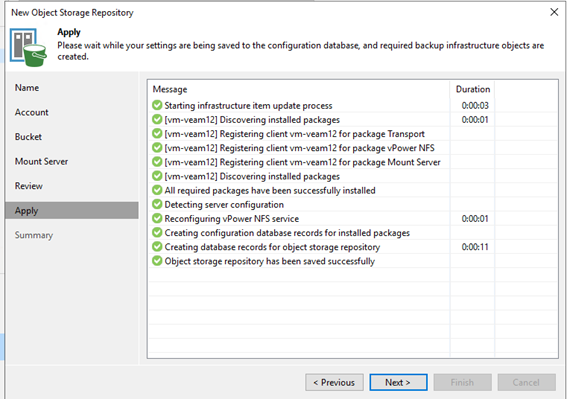Click the Next button
Image resolution: width=567 pixels, height=399 pixels.
click(398, 382)
